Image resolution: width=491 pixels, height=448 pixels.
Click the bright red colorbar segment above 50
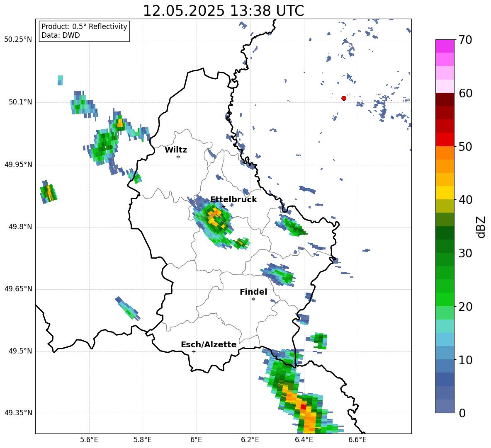tap(445, 140)
